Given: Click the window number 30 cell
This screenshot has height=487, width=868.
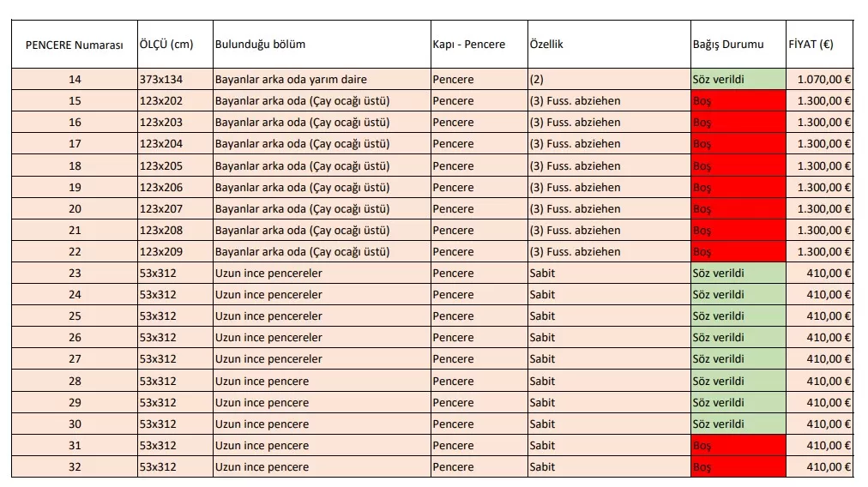Looking at the screenshot, I should pos(75,424).
